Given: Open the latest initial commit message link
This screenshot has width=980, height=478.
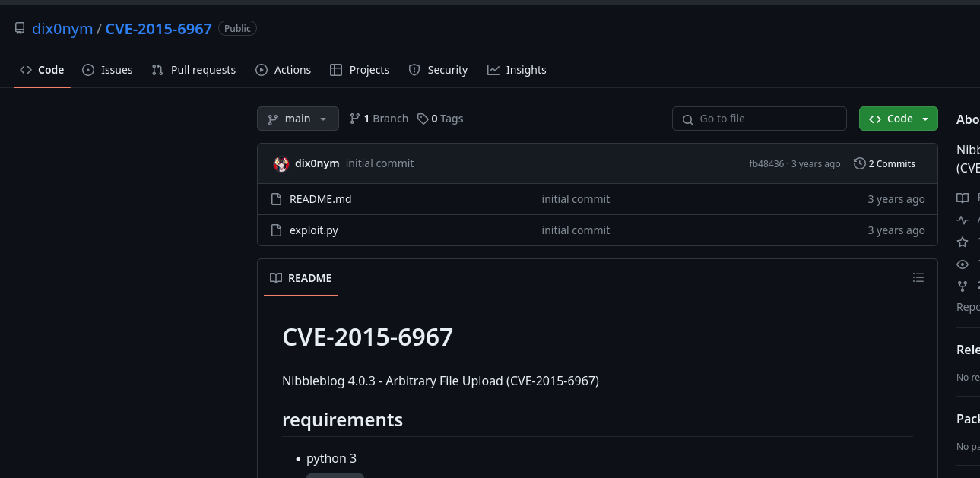Looking at the screenshot, I should point(379,163).
